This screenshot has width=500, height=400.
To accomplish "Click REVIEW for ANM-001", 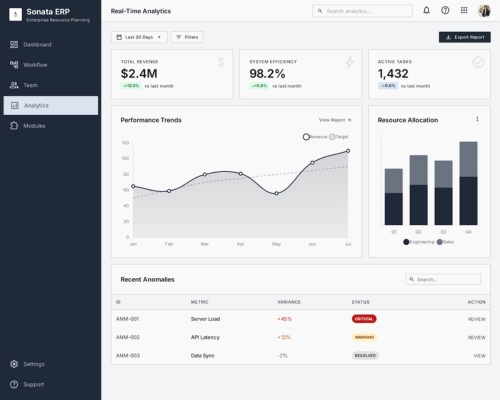I will [477, 319].
